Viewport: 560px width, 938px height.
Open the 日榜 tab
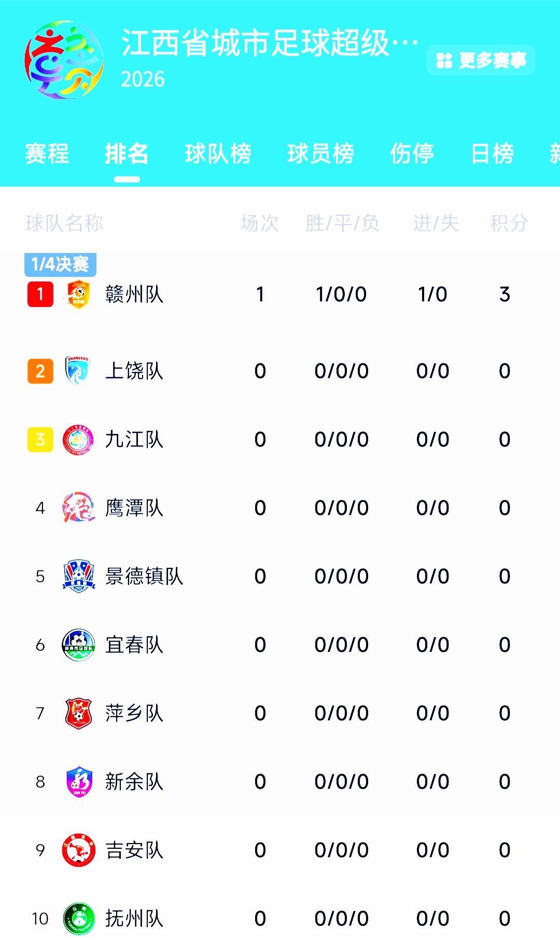click(493, 154)
